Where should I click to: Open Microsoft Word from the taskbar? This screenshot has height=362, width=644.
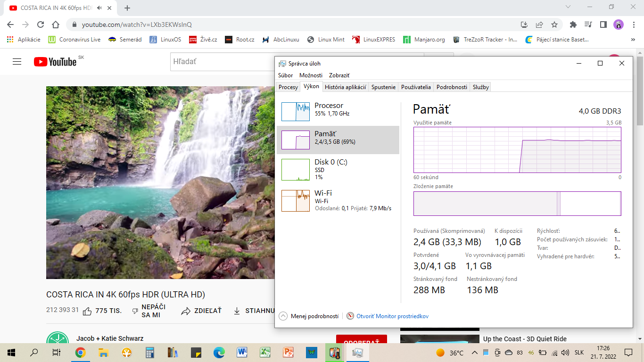point(242,352)
